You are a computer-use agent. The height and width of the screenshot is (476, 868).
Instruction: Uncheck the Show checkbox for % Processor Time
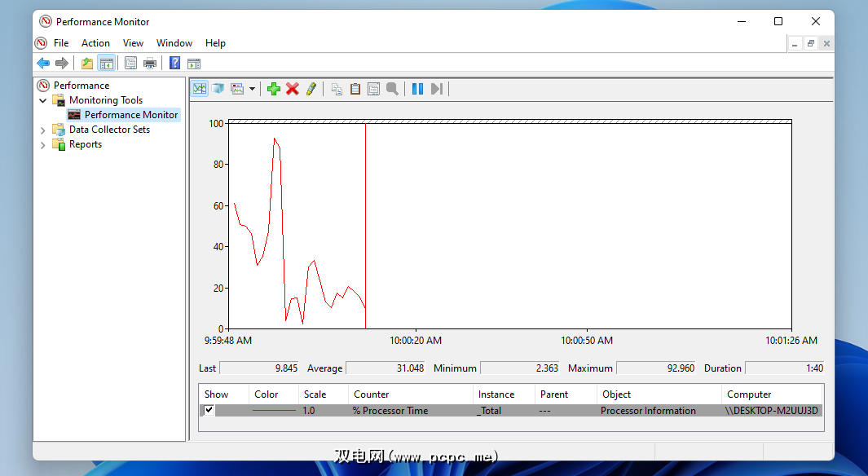tap(209, 410)
